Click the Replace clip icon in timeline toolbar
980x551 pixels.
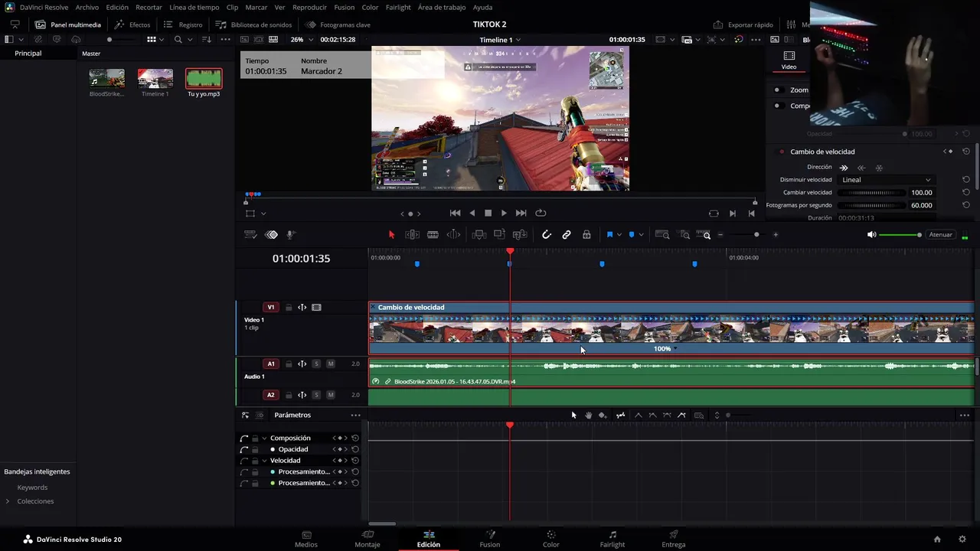click(x=520, y=235)
